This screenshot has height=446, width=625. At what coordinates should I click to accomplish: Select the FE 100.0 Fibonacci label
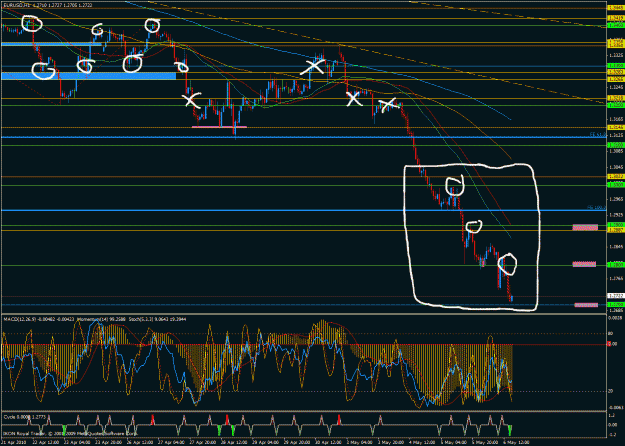[597, 208]
